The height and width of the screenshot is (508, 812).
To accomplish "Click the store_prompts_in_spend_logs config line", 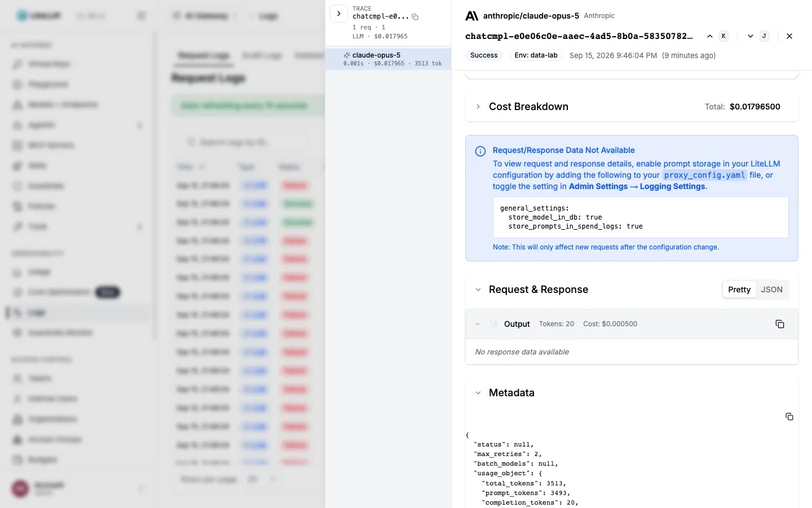I will 575,226.
